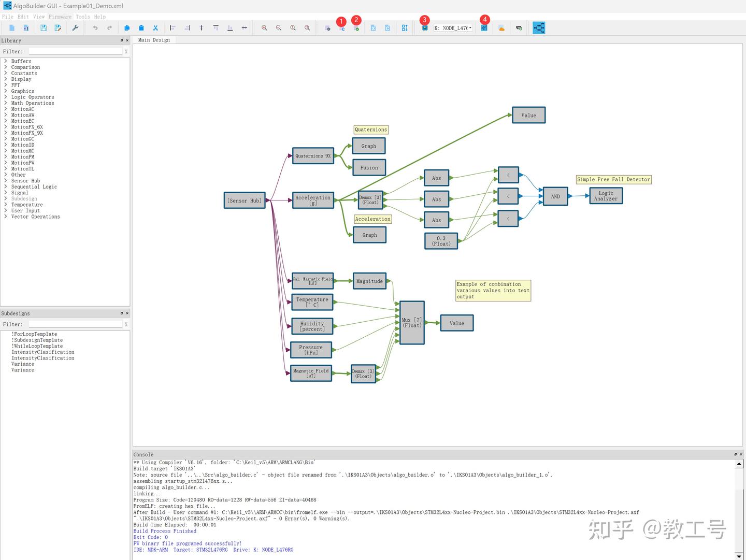Click the Build firmware icon
This screenshot has width=746, height=560.
pos(356,28)
